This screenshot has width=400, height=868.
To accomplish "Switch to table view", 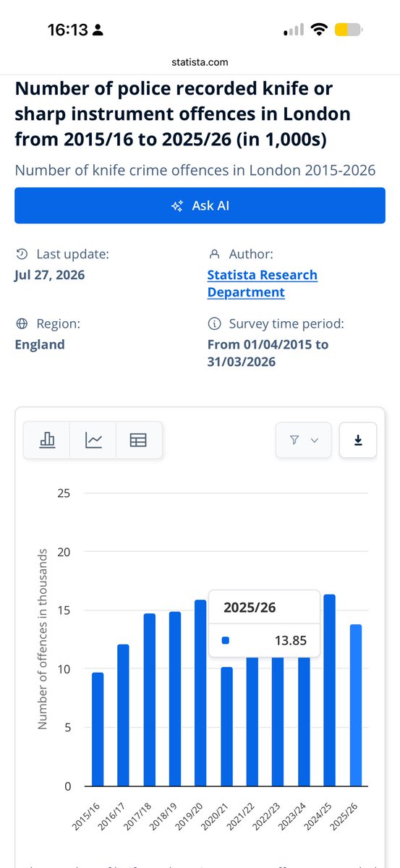I will [138, 440].
